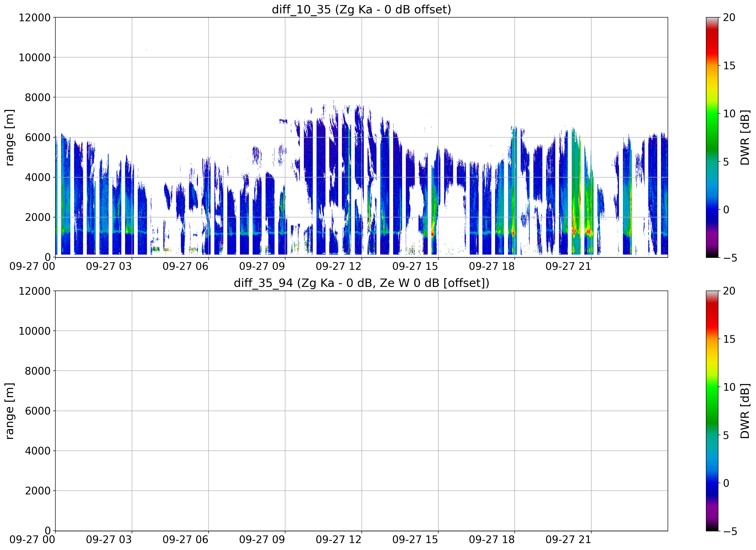The width and height of the screenshot is (756, 550).
Task: Click the 2000 tick on diff_10_35 range axis
Action: 38,217
